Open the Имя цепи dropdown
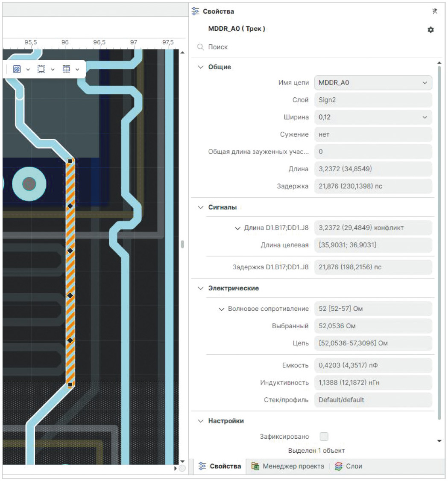Image resolution: width=448 pixels, height=481 pixels. click(x=424, y=83)
